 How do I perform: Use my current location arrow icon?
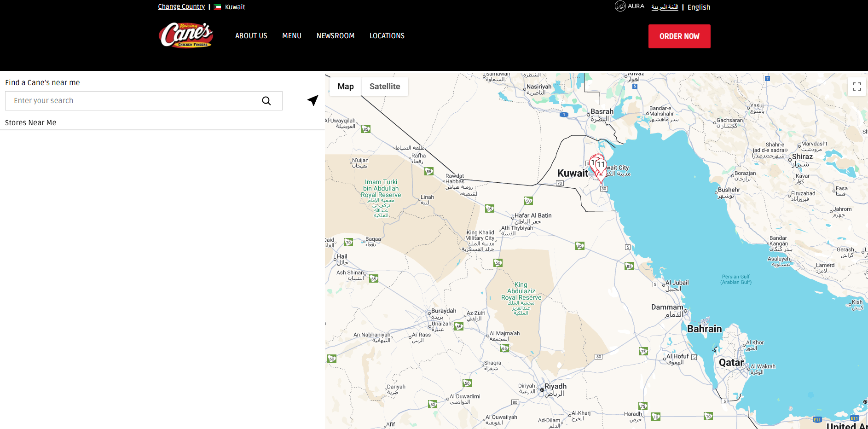click(x=313, y=100)
